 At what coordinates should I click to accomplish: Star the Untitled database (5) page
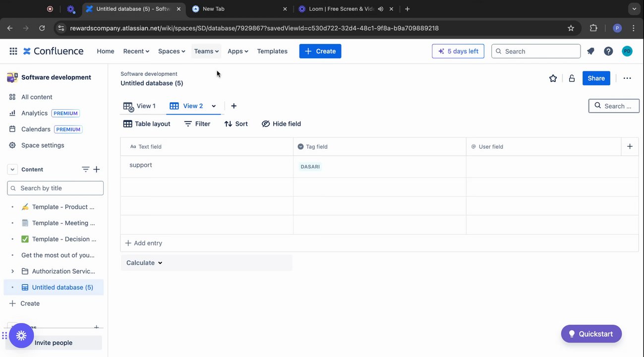click(553, 78)
